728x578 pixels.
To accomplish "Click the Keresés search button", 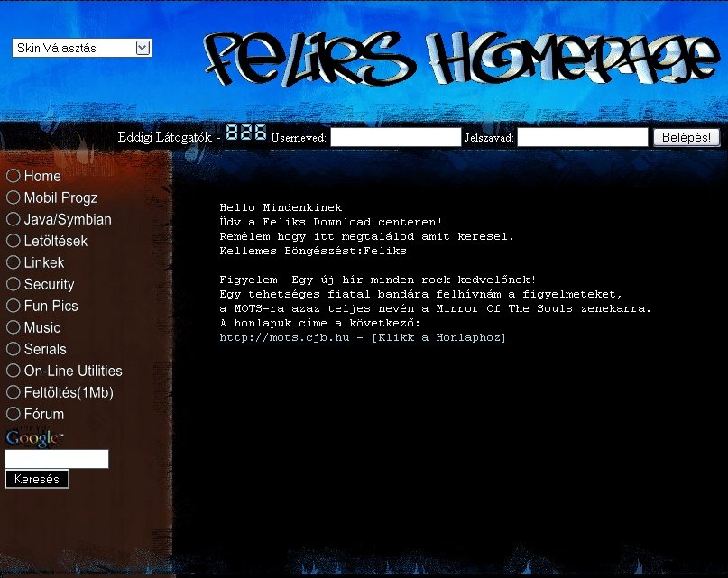I will pos(37,479).
